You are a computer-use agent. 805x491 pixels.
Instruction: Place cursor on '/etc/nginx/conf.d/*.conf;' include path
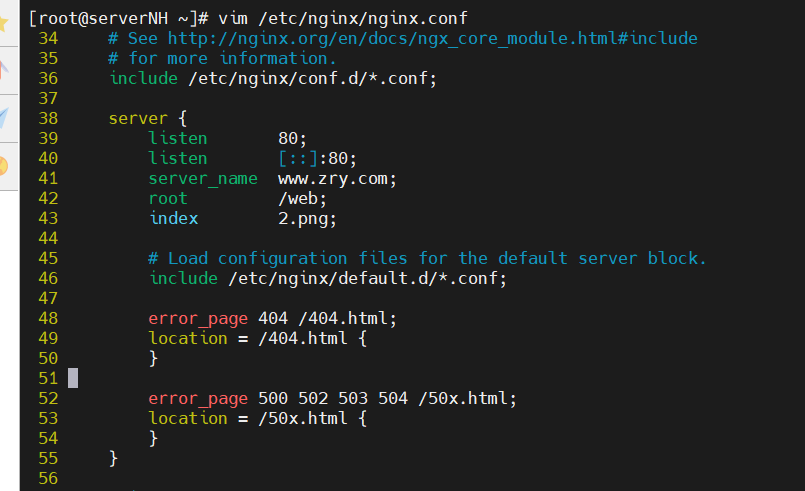(x=313, y=79)
